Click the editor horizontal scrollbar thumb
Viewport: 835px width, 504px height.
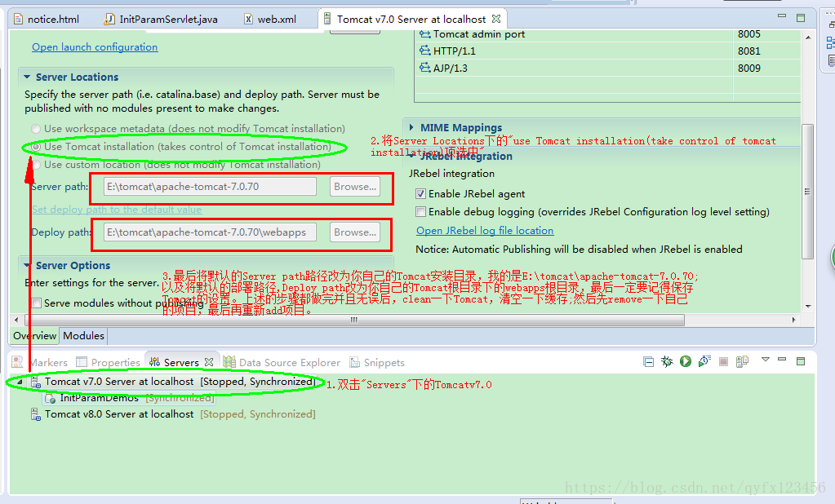354,320
